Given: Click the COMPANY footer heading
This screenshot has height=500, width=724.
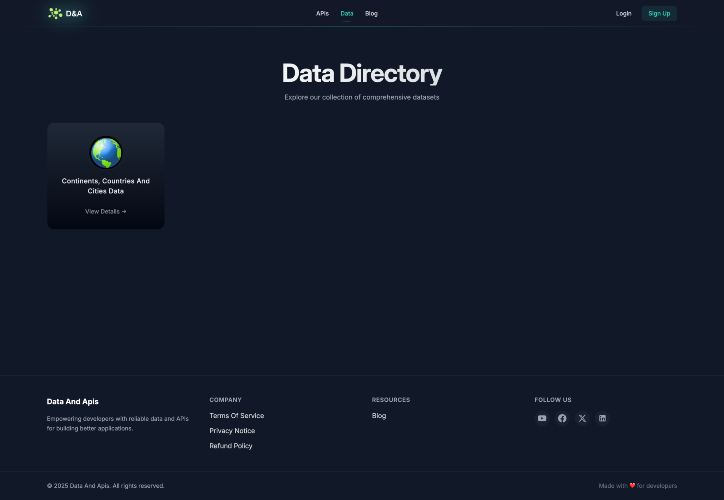Looking at the screenshot, I should [x=225, y=400].
